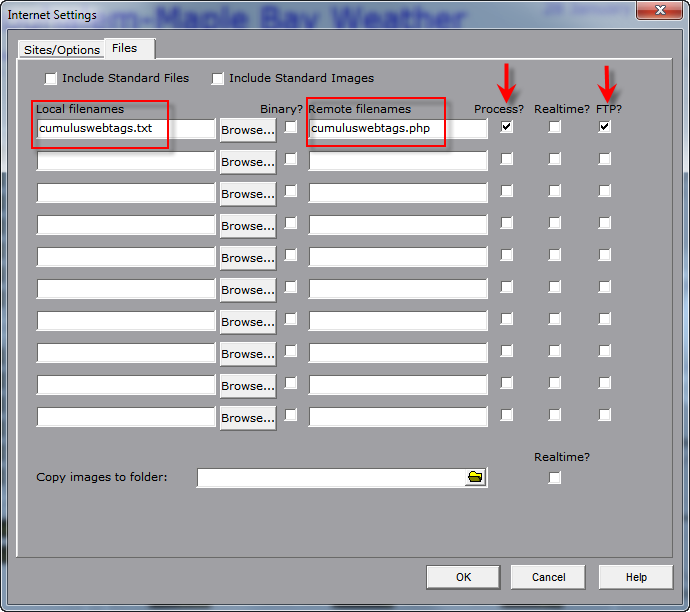
Task: Enable Include Standard Images checkbox
Action: pos(218,79)
